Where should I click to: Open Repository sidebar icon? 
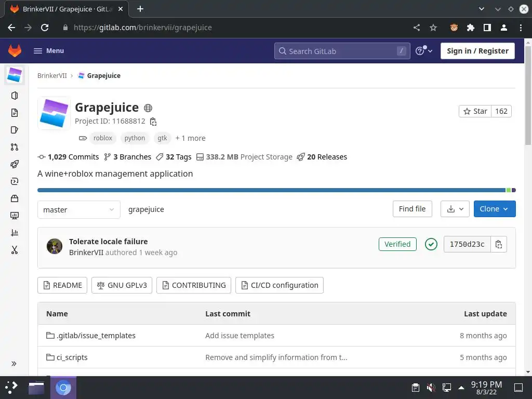tap(14, 113)
